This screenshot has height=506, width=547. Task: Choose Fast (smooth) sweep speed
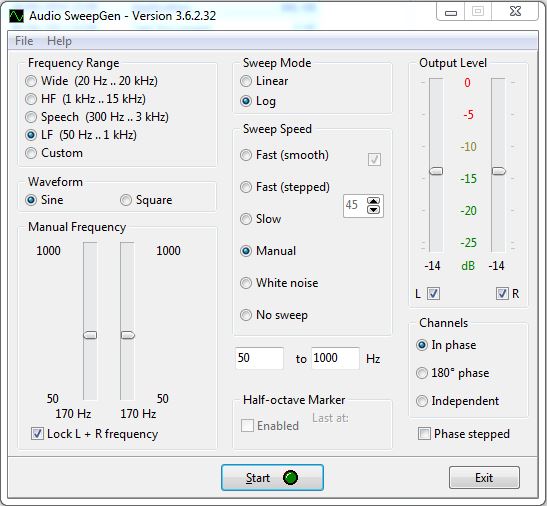[x=284, y=155]
